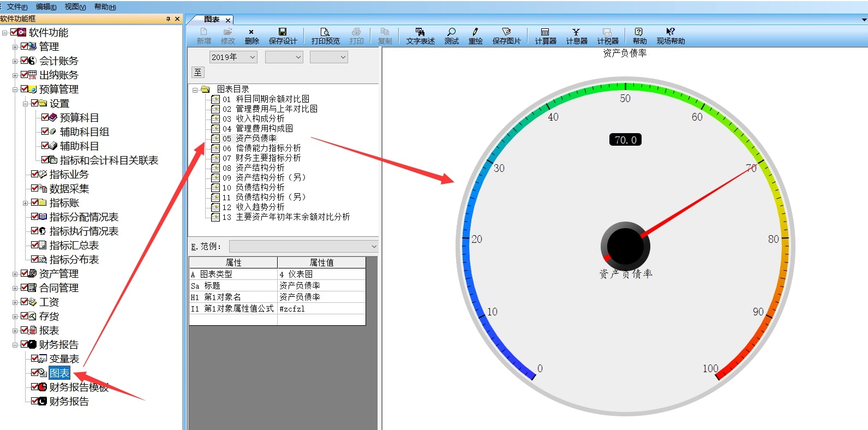This screenshot has width=868, height=430.
Task: Open the 视图 menu
Action: coord(75,7)
